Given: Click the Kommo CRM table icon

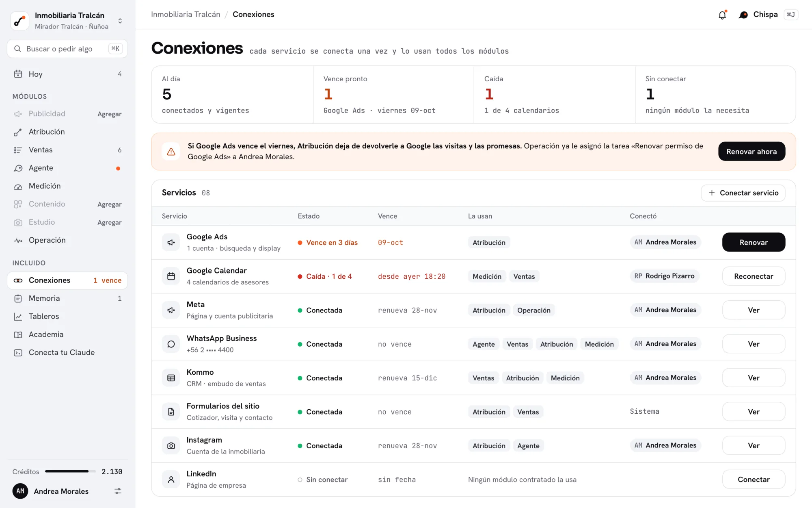Looking at the screenshot, I should click(171, 378).
